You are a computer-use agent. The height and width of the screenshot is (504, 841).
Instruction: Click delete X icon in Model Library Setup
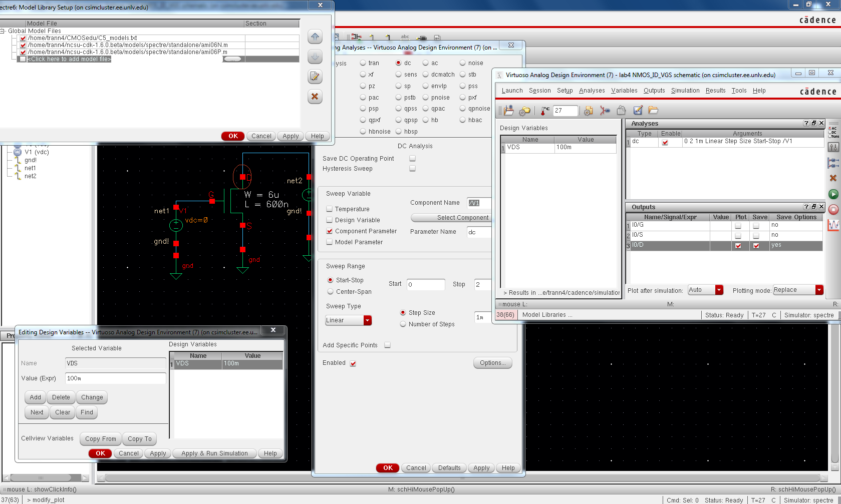coord(315,97)
